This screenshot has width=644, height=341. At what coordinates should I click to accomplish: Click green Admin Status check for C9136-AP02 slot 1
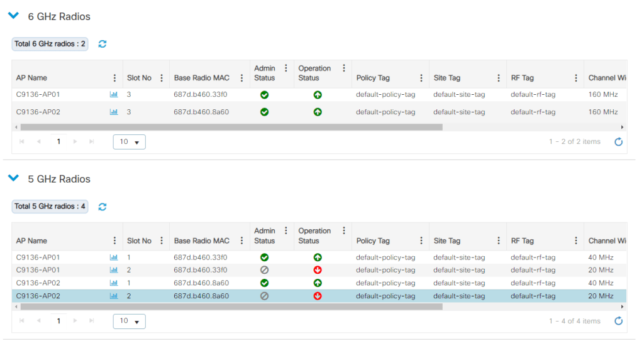pos(264,283)
